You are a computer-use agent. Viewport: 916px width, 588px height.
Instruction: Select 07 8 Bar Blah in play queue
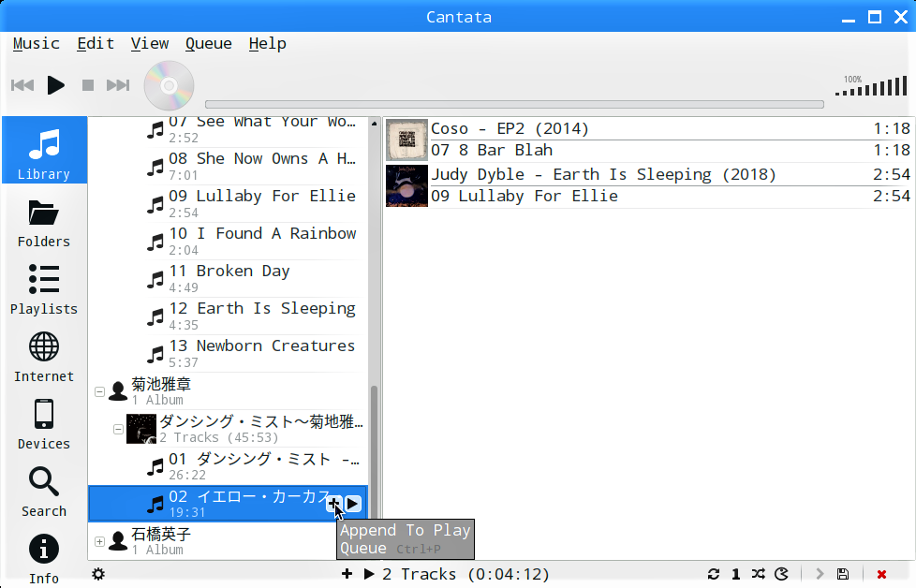tap(671, 150)
